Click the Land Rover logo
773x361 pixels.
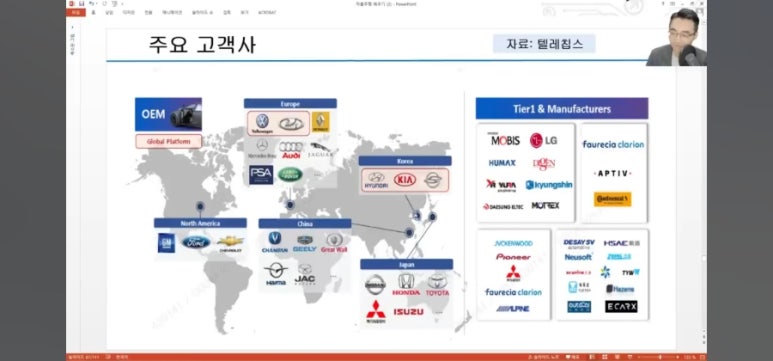[290, 174]
